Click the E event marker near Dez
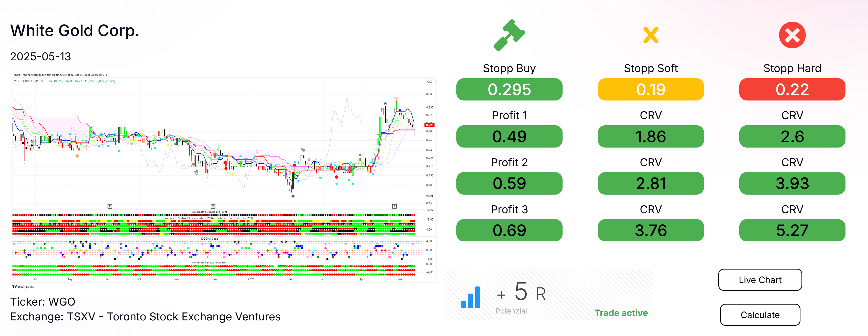868x336 pixels. [213, 206]
